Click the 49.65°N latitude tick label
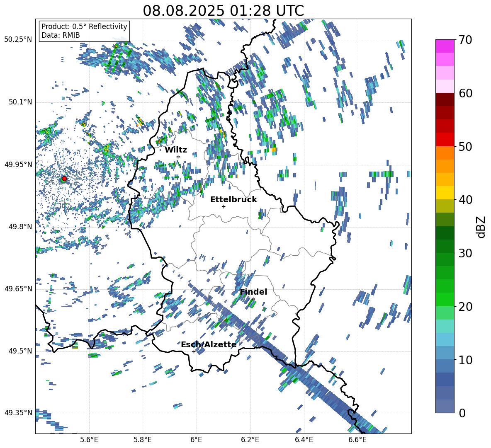Image resolution: width=491 pixels, height=448 pixels. click(x=18, y=288)
